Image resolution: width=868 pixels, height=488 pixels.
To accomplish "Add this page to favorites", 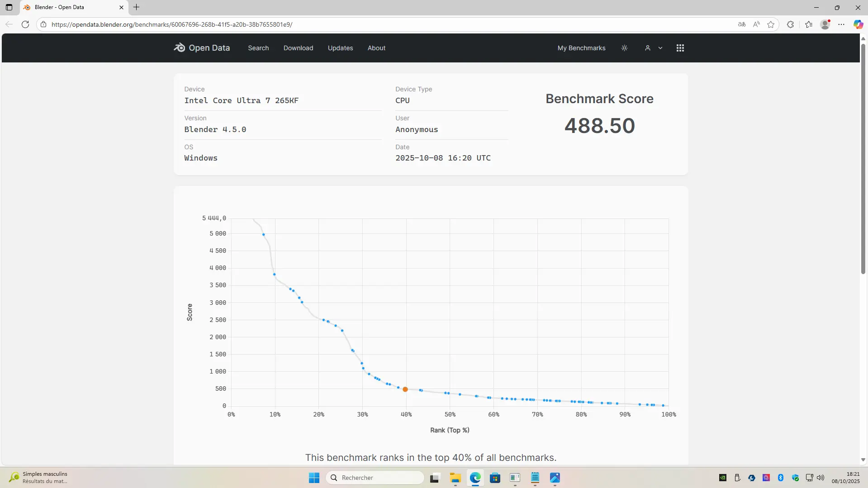I will click(x=771, y=24).
